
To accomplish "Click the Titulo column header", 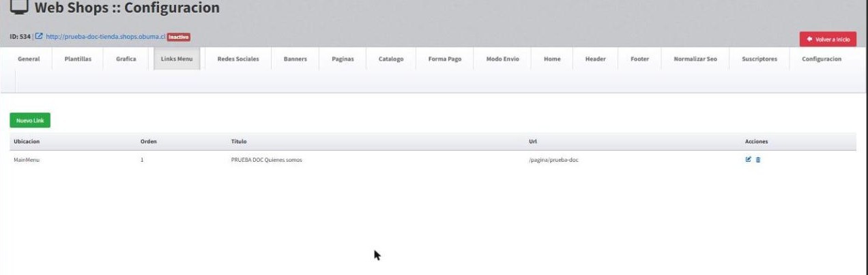I will pos(239,141).
